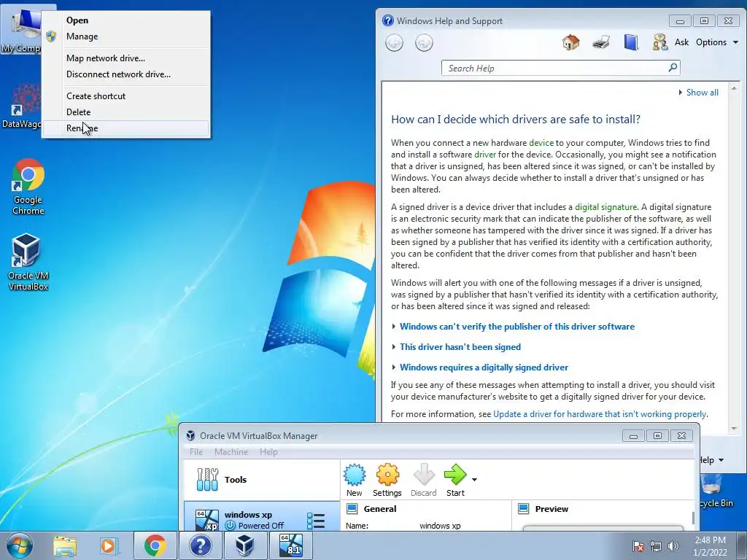Image resolution: width=747 pixels, height=560 pixels.
Task: Open Windows Media Player from taskbar
Action: pos(109,545)
